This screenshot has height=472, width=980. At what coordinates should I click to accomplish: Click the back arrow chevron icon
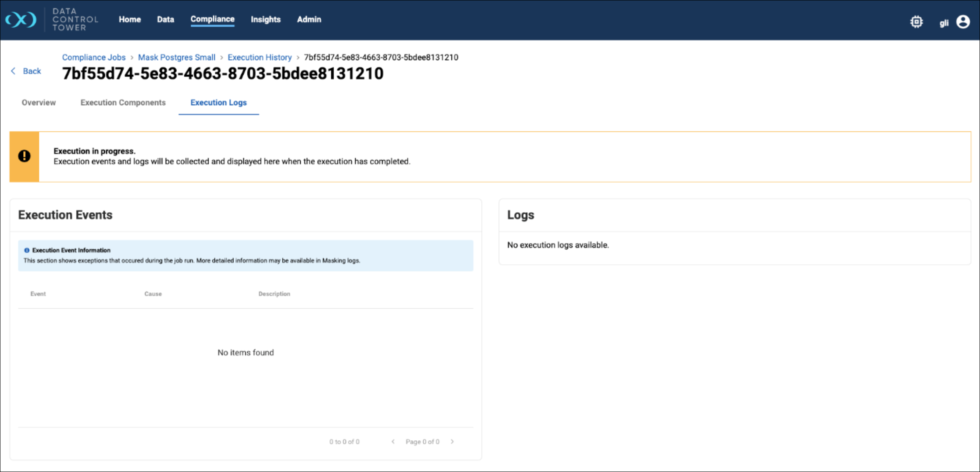[13, 71]
